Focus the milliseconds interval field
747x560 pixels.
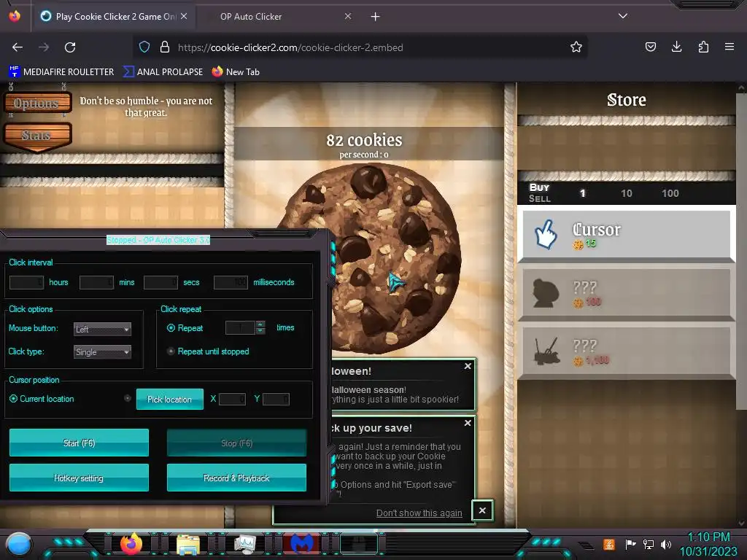231,282
